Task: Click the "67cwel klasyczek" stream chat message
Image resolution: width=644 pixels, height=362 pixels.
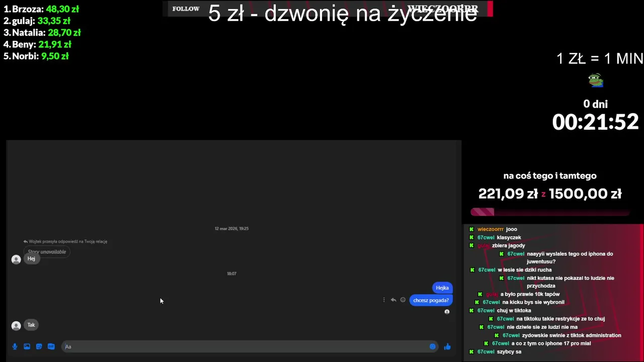Action: point(495,237)
